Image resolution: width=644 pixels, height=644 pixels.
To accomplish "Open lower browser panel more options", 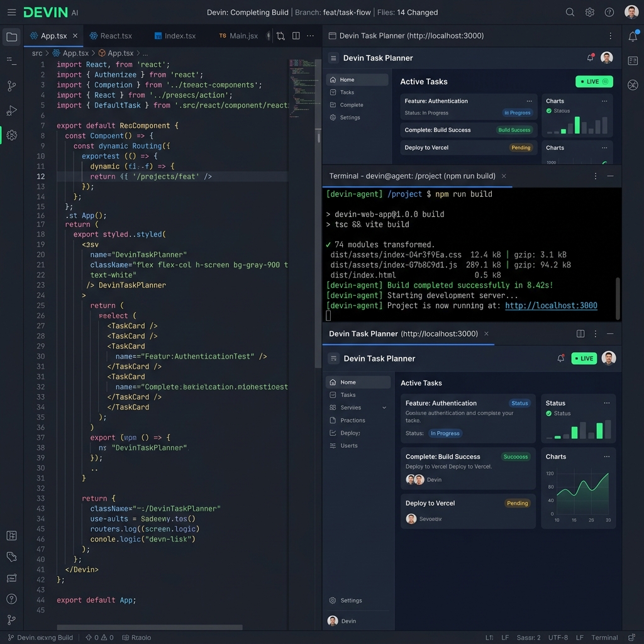I will 595,333.
